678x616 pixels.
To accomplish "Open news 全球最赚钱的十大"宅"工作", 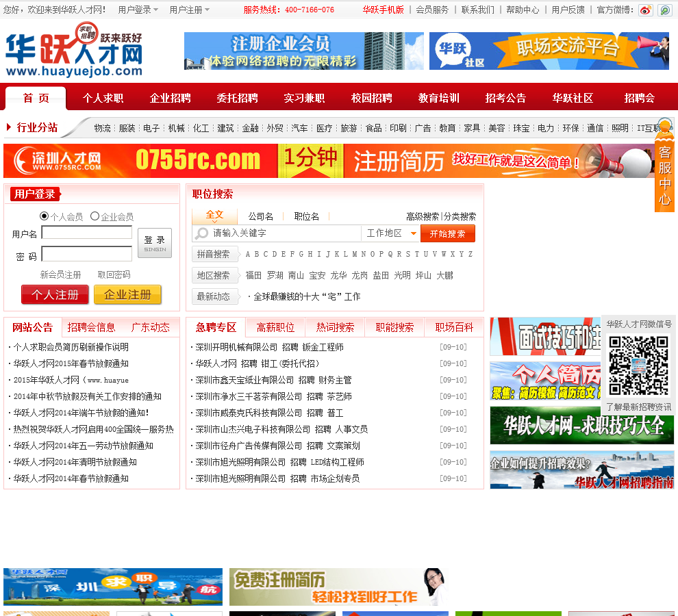I will coord(307,296).
